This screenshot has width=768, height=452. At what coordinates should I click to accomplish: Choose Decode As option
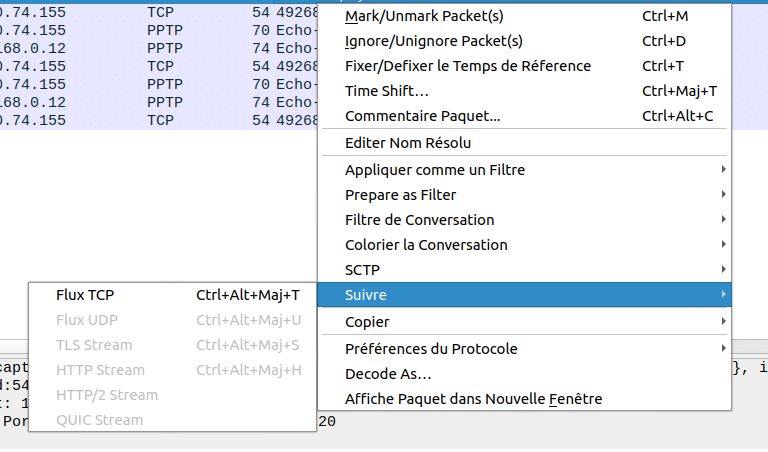[x=388, y=374]
